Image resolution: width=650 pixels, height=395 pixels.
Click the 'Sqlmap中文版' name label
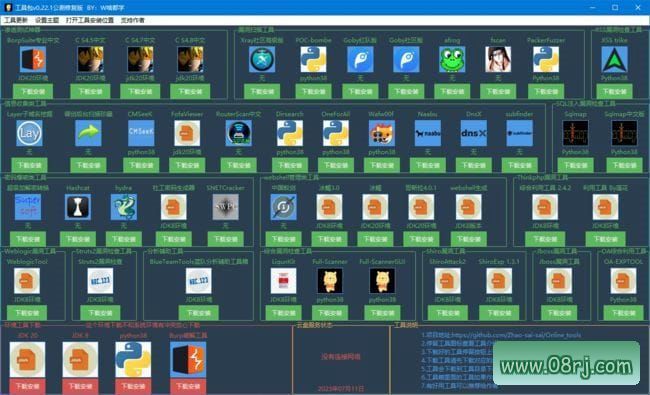[x=624, y=114]
